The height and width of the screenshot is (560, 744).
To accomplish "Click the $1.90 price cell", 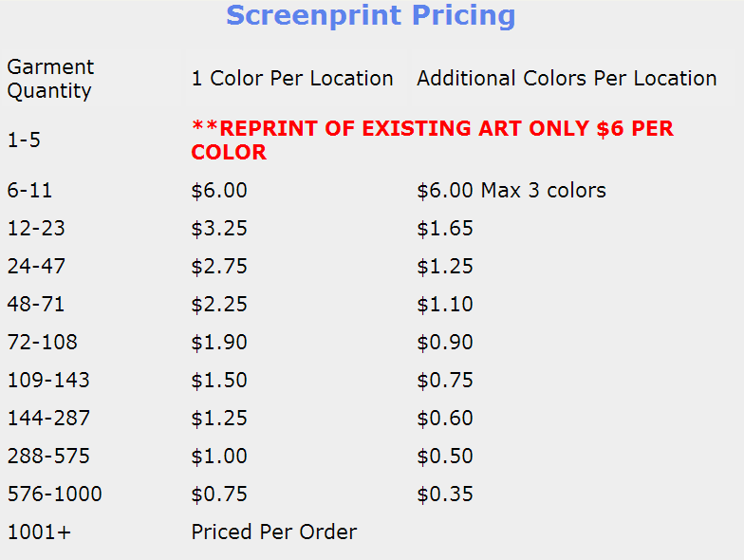I will click(x=219, y=343).
